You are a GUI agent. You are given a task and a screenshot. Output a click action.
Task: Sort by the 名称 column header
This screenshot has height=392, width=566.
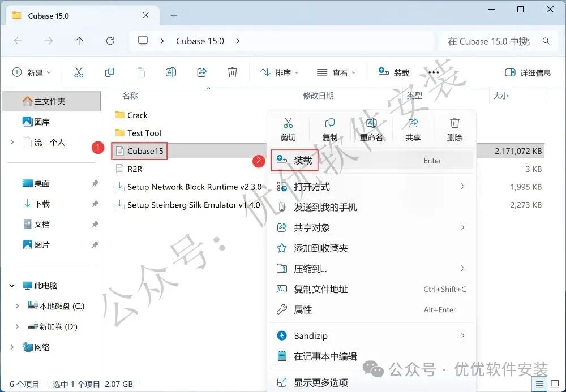130,96
